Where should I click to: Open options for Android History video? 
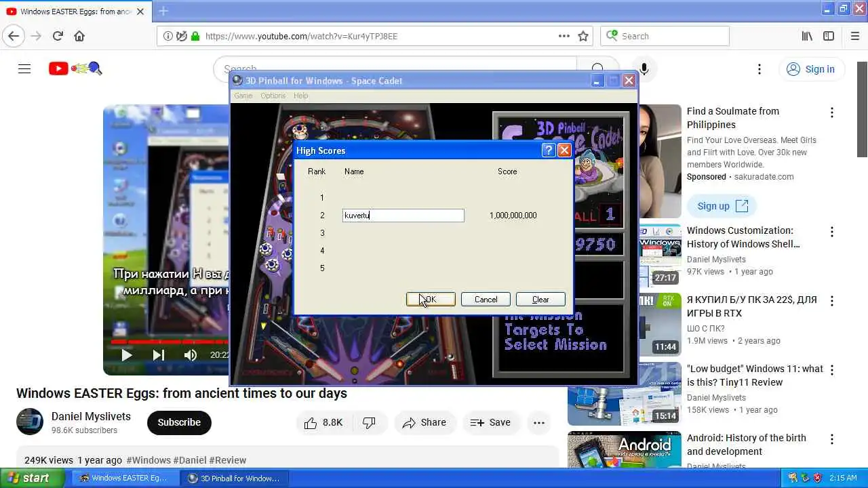(831, 439)
